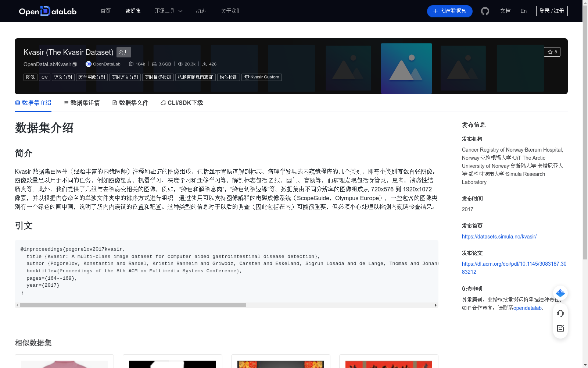The width and height of the screenshot is (588, 368).
Task: Click the 实时目标检测 tag
Action: pos(158,77)
